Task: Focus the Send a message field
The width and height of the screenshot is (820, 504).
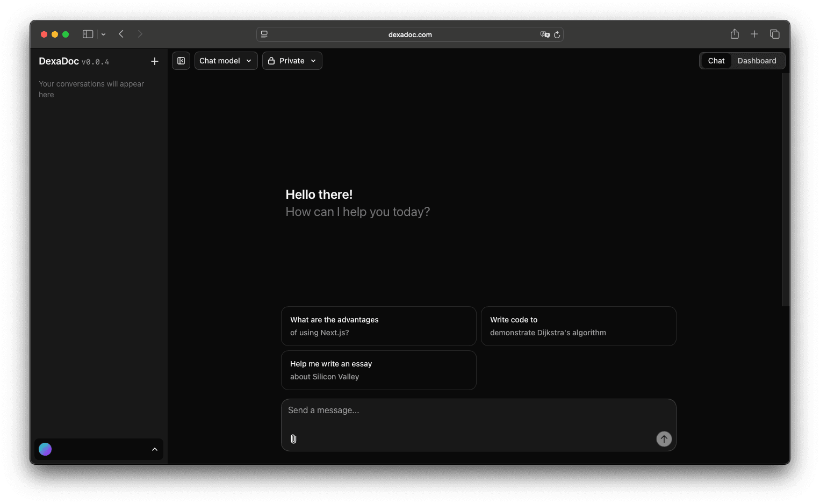Action: tap(478, 415)
